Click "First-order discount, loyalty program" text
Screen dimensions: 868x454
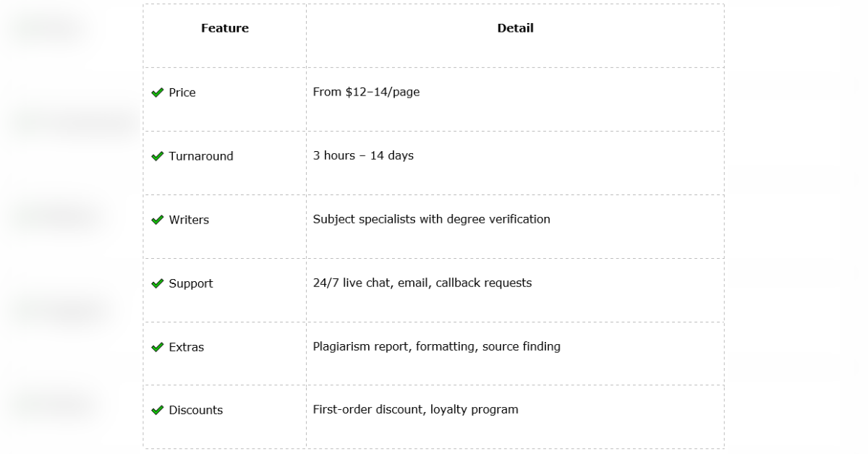416,409
